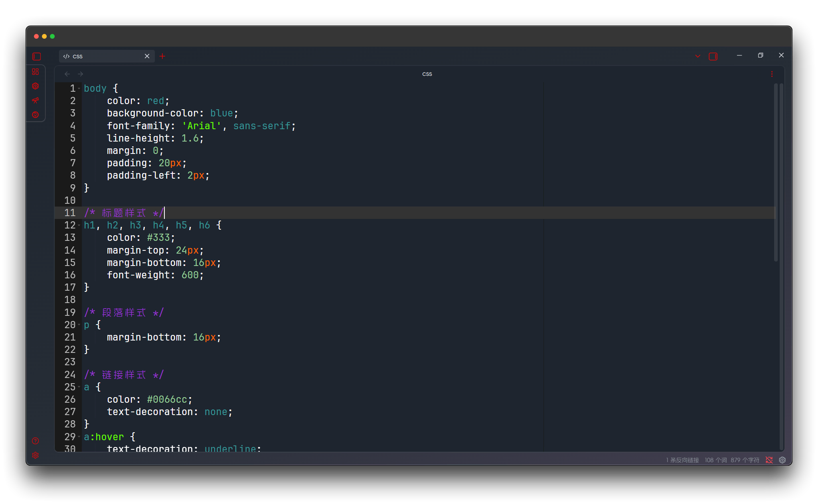Viewport: 818px width, 504px height.
Task: Collapse the body rule fold arrow
Action: [79, 89]
